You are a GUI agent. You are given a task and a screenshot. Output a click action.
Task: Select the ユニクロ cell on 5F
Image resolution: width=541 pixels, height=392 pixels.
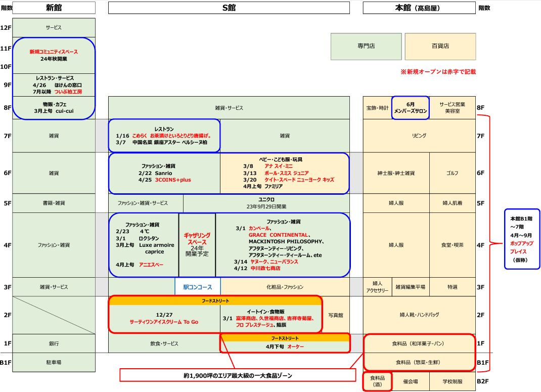coord(266,203)
